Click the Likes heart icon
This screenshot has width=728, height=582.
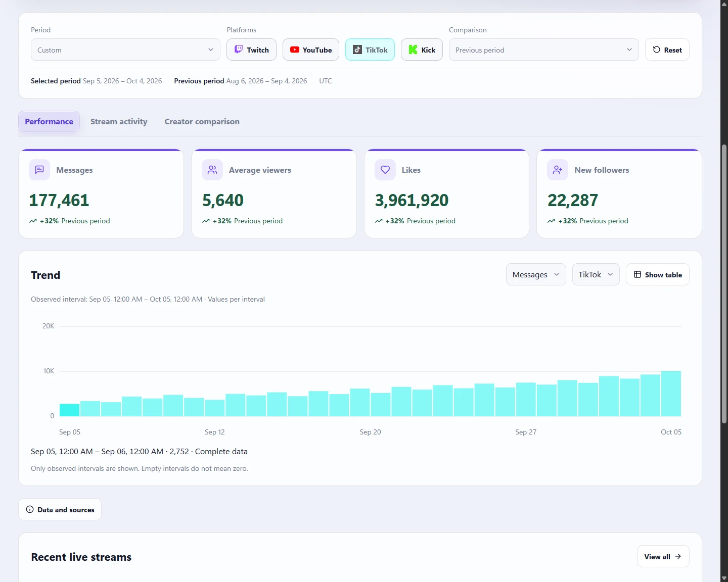pos(385,170)
